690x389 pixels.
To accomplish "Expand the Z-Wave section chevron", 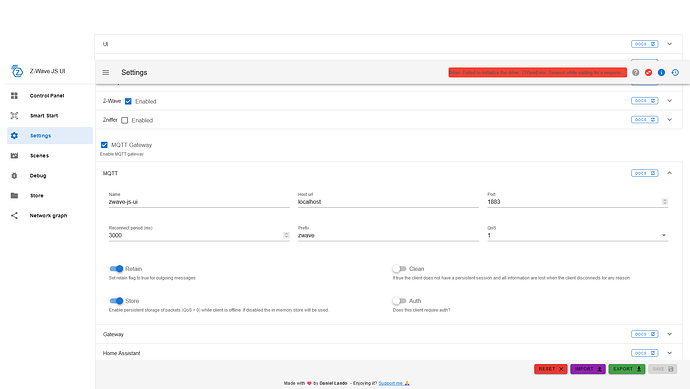I will click(670, 101).
